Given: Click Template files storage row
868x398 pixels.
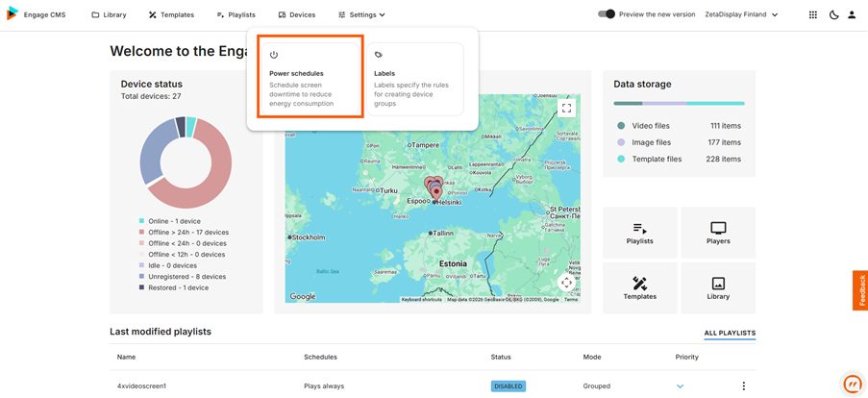Looking at the screenshot, I should pos(679,159).
